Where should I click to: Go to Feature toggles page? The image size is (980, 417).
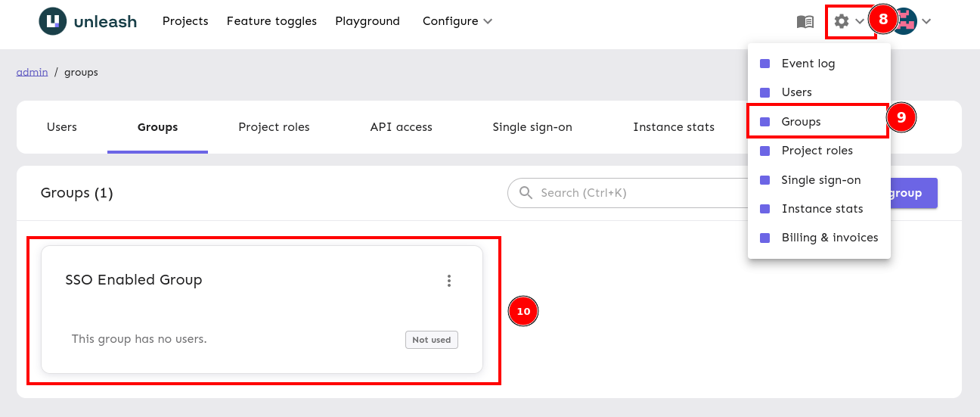[x=271, y=21]
